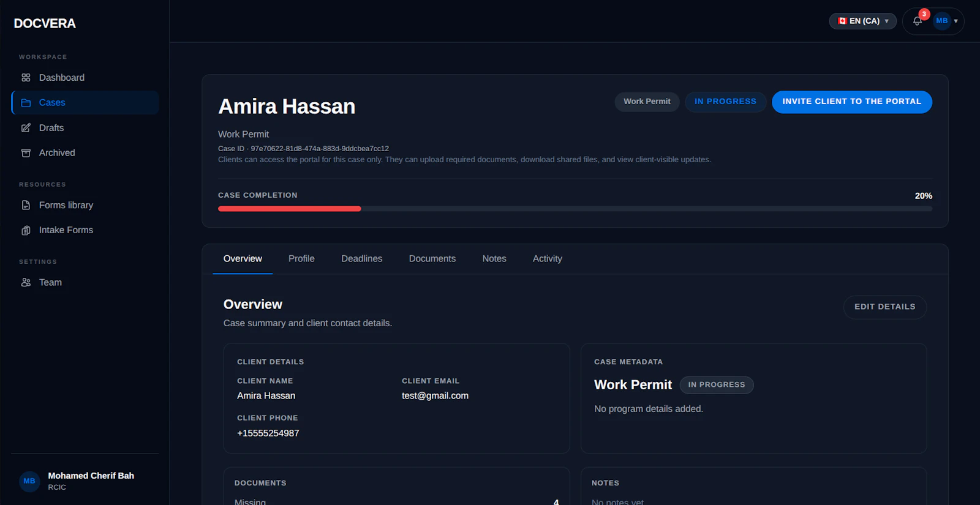
Task: Click MB avatar in sidebar footer
Action: 29,481
